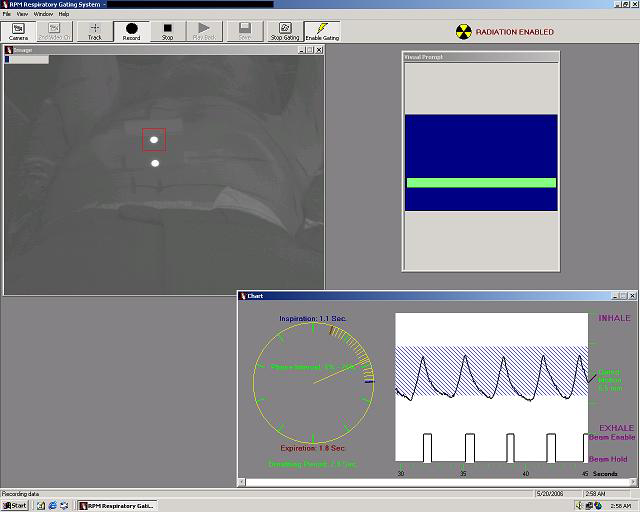Screen dimensions: 640x512
Task: Click the Save floppy disk button
Action: pos(244,31)
